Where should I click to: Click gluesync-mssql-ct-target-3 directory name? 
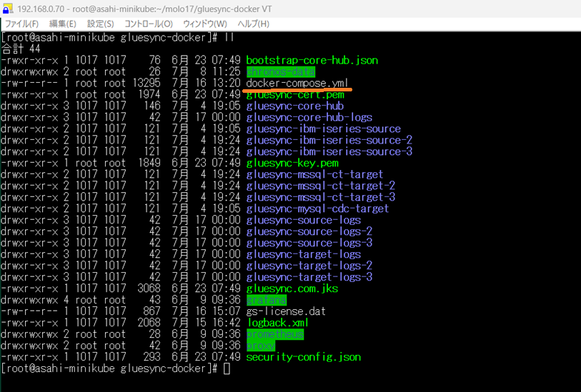[x=320, y=197]
